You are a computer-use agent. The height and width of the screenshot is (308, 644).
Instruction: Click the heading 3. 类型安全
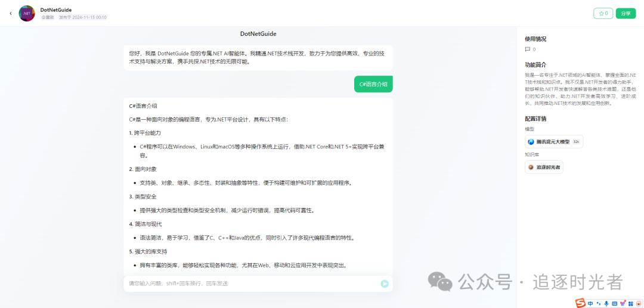[x=143, y=197]
